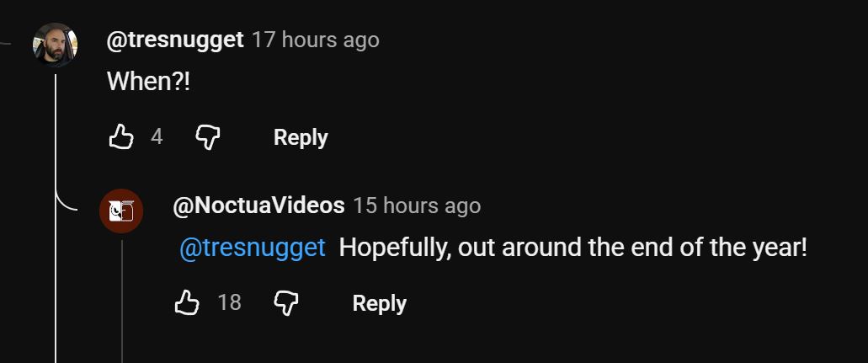The width and height of the screenshot is (868, 363).
Task: Open the @tresnugget username link
Action: (175, 40)
